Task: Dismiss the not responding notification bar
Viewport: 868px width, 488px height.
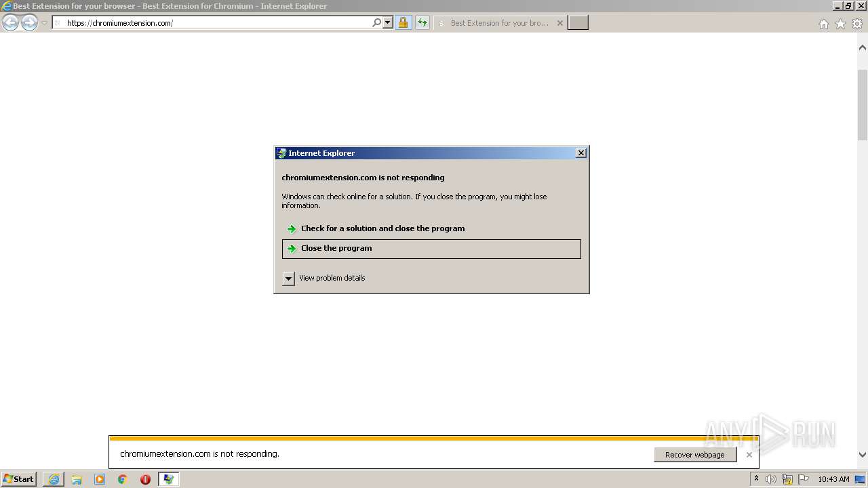Action: (749, 455)
